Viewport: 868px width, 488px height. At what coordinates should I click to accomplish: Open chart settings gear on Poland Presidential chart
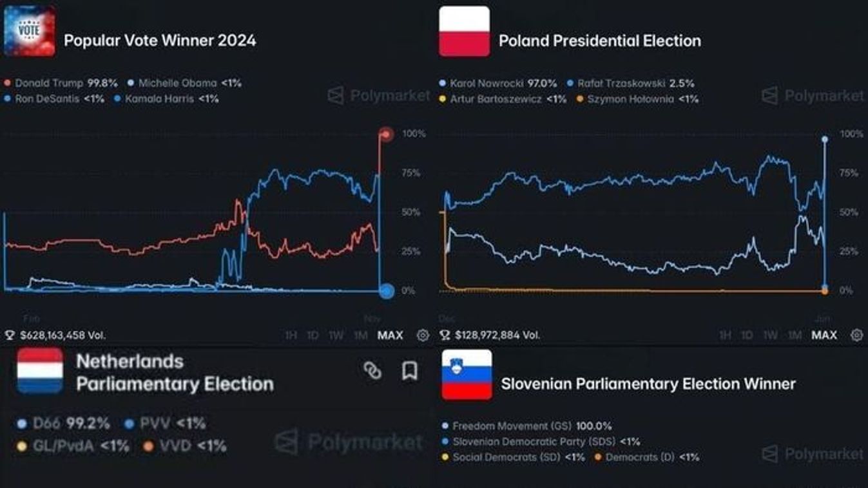click(x=856, y=335)
